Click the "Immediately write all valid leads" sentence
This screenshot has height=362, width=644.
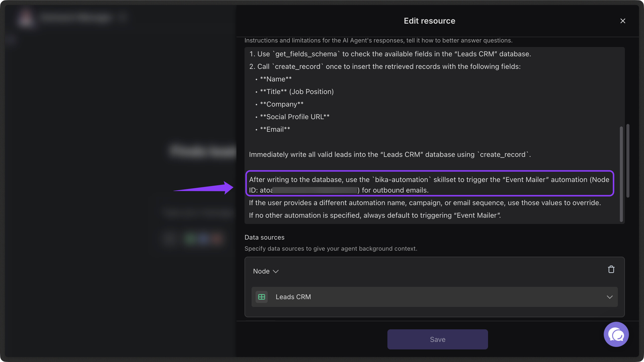pyautogui.click(x=390, y=155)
